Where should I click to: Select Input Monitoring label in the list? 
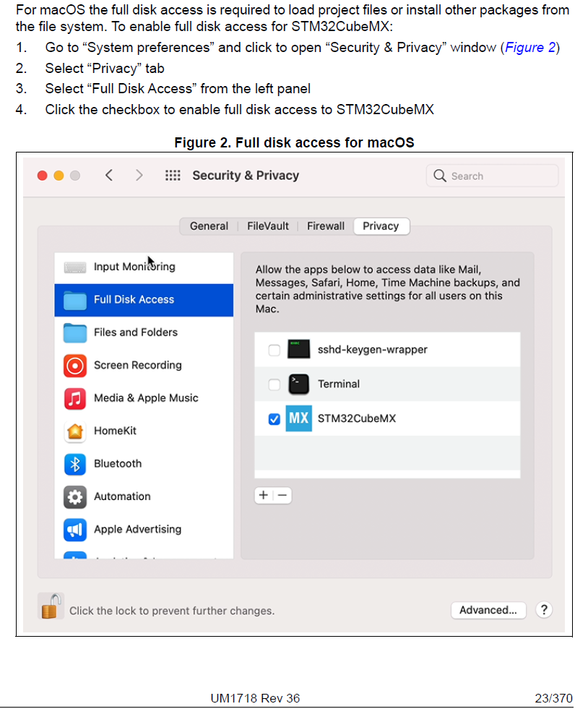(134, 267)
